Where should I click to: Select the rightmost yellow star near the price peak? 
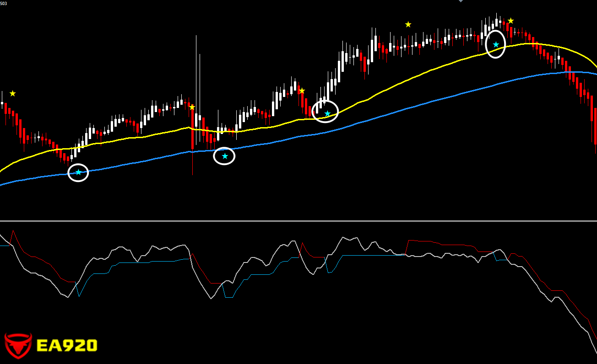coord(510,21)
